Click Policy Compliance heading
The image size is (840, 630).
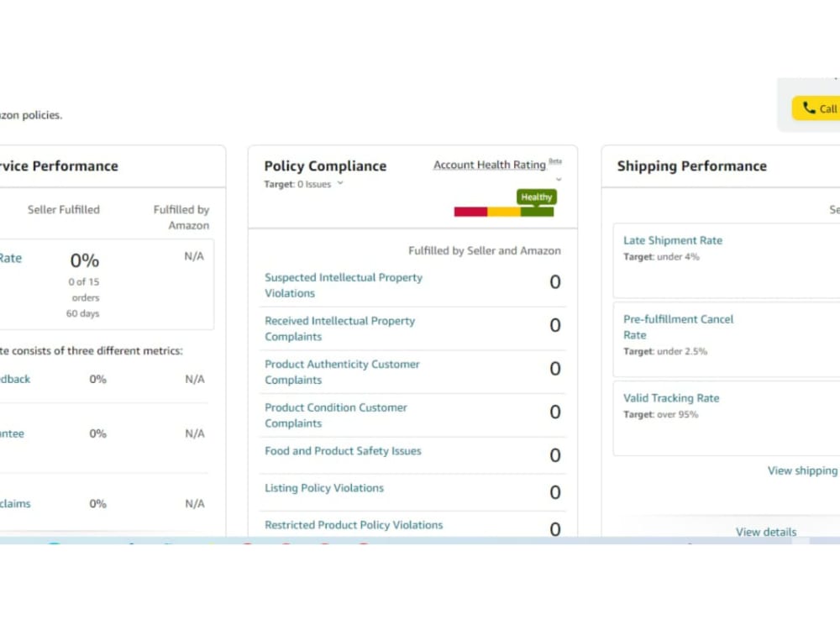325,166
